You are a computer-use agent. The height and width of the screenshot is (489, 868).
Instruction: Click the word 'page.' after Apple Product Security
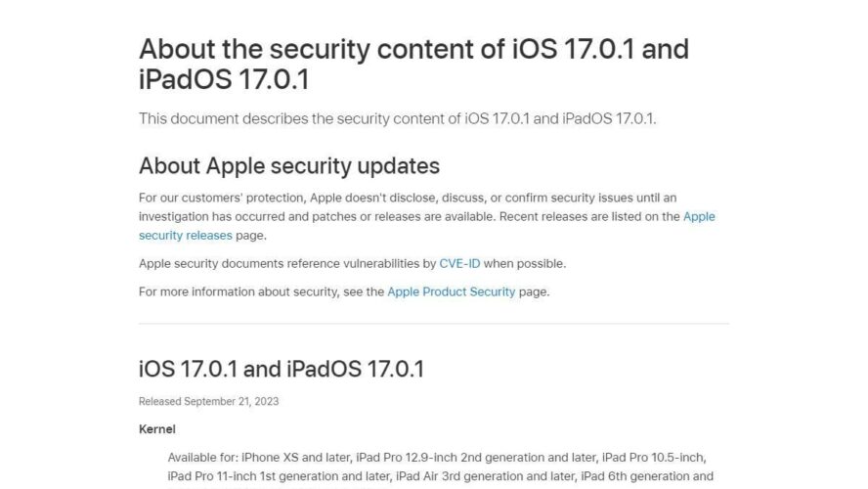point(535,291)
